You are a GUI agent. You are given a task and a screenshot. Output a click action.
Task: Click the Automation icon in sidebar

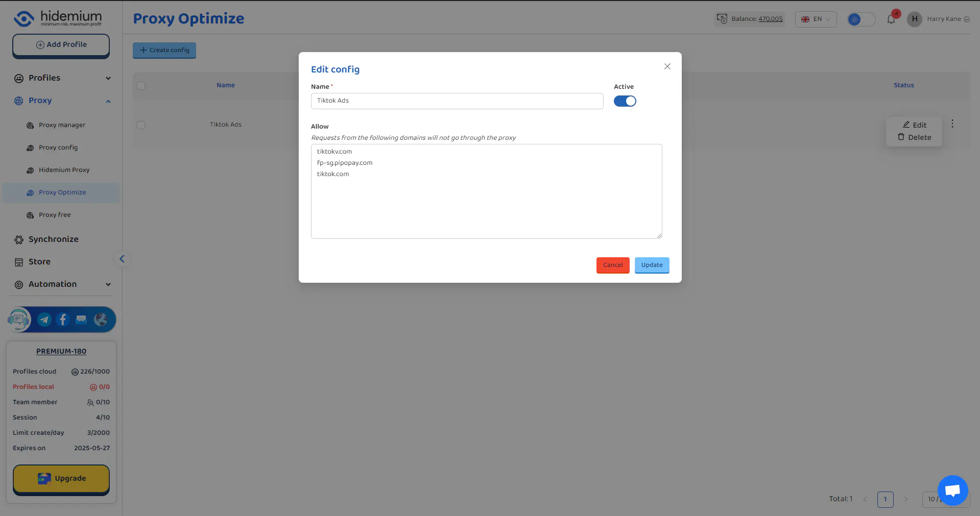[19, 284]
